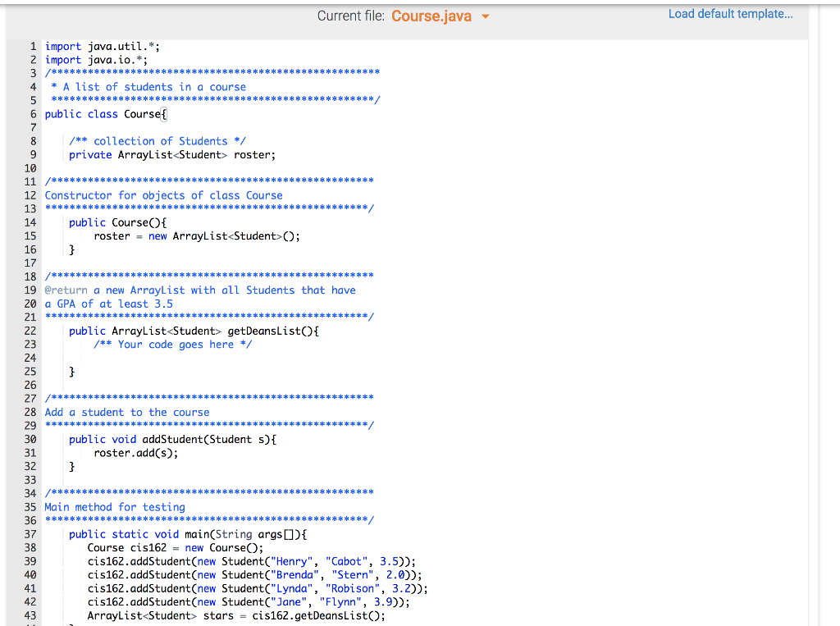
Task: Place cursor on the import java.util line
Action: 103,46
